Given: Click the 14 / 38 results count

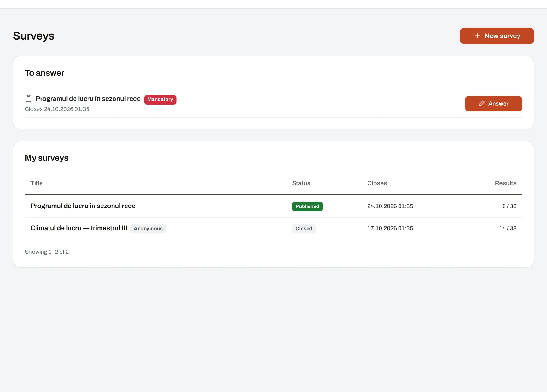Looking at the screenshot, I should [508, 228].
